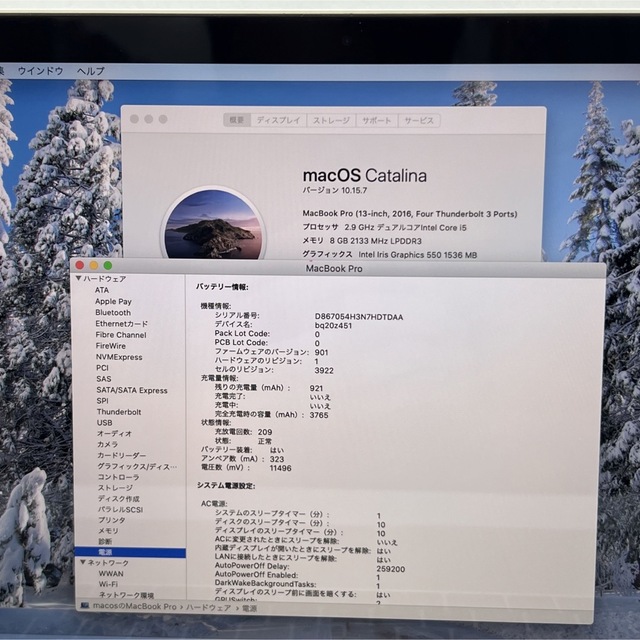
Task: Select ネットワーク環境 in the sidebar
Action: tap(127, 595)
